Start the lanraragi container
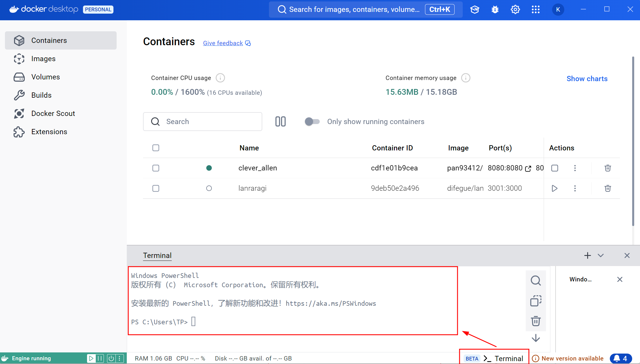This screenshot has width=640, height=364. tap(554, 188)
